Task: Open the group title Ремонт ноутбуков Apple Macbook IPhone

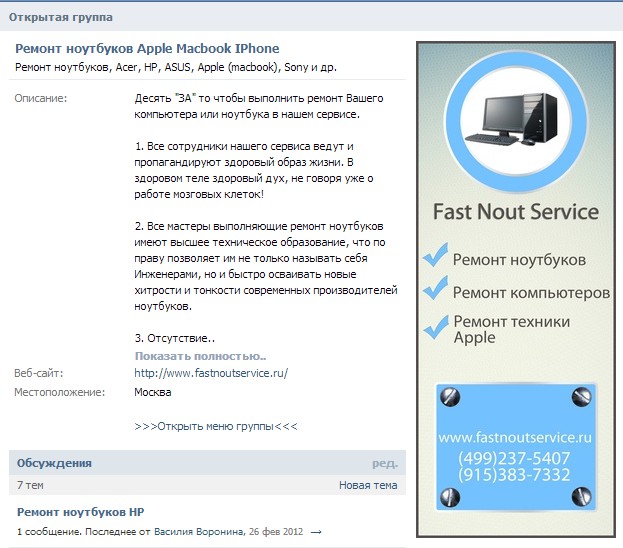Action: [147, 48]
